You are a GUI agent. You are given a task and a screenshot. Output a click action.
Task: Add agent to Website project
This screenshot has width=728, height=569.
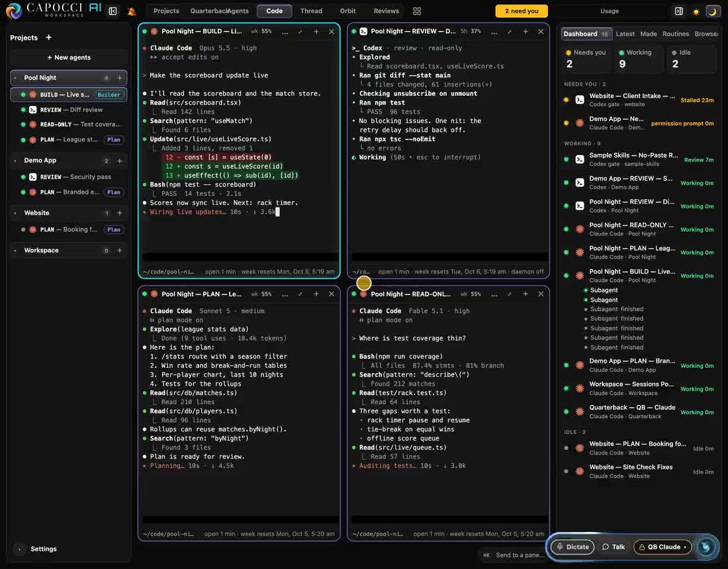(x=119, y=213)
